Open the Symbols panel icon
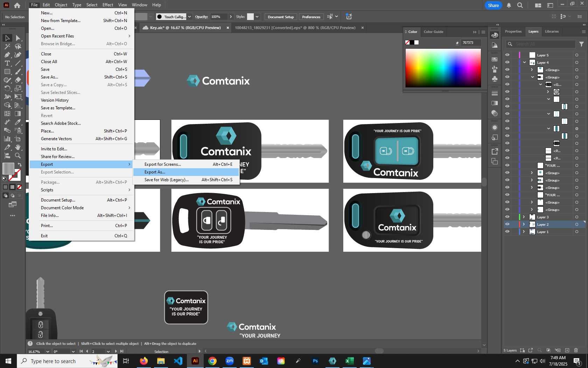 (x=495, y=79)
